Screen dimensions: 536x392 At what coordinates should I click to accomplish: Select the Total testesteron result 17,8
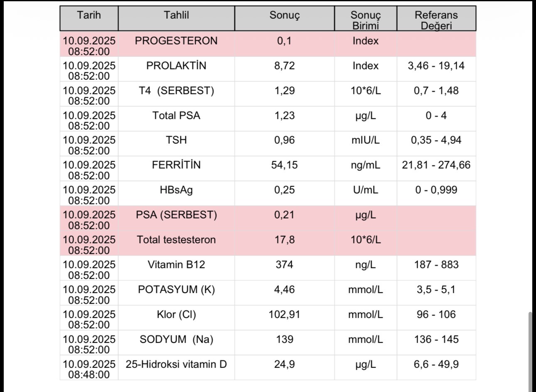[284, 240]
